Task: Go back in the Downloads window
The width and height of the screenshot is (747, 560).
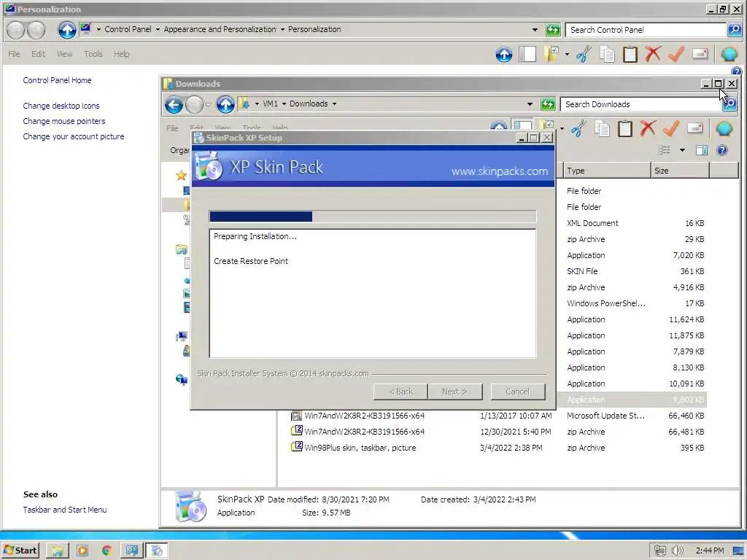Action: click(x=174, y=104)
